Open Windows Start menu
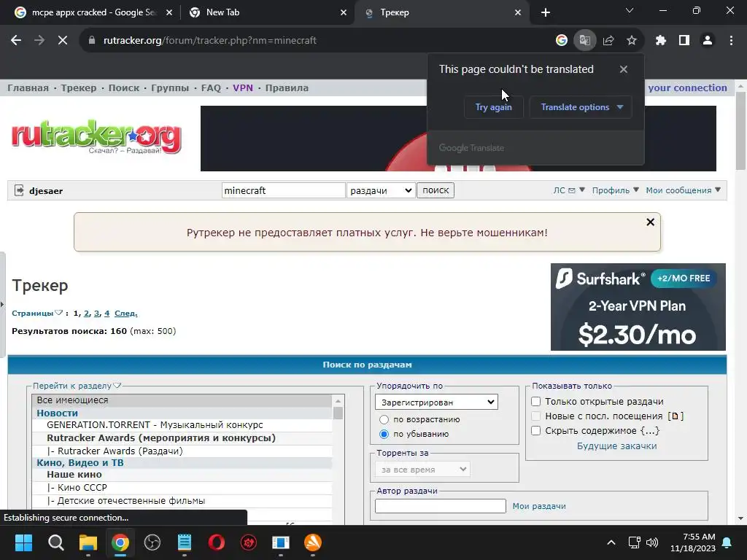This screenshot has height=560, width=747. [x=23, y=542]
